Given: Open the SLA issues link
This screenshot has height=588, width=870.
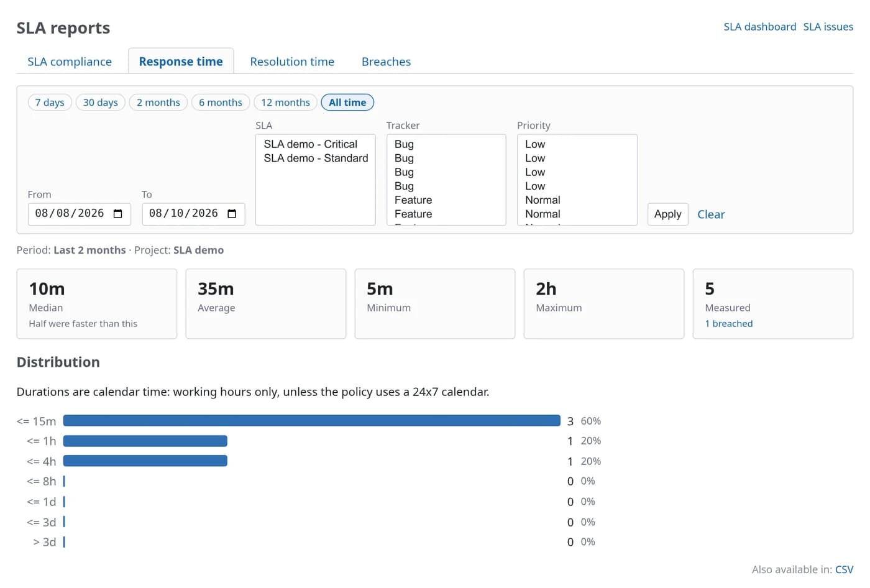Looking at the screenshot, I should point(828,27).
